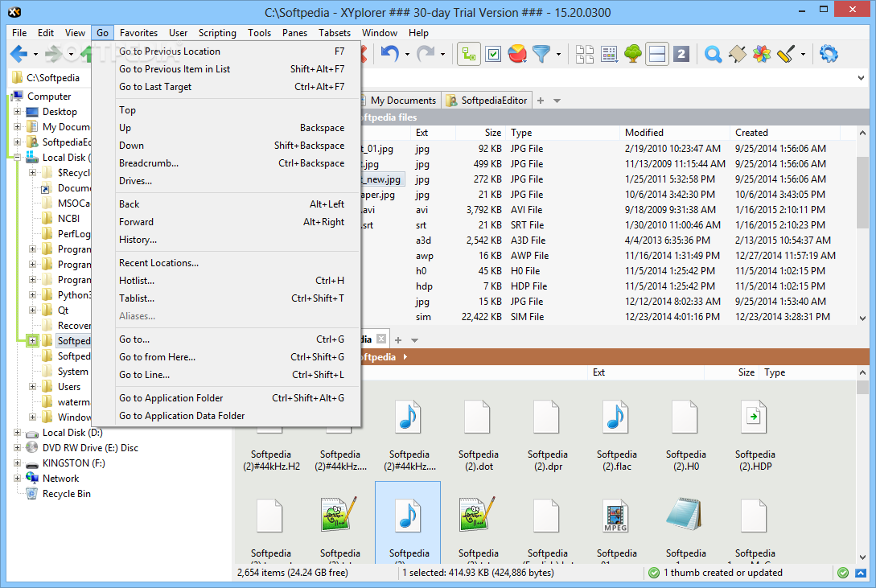Open the dropdown arrow beside the funnel icon
This screenshot has width=876, height=588.
(558, 55)
